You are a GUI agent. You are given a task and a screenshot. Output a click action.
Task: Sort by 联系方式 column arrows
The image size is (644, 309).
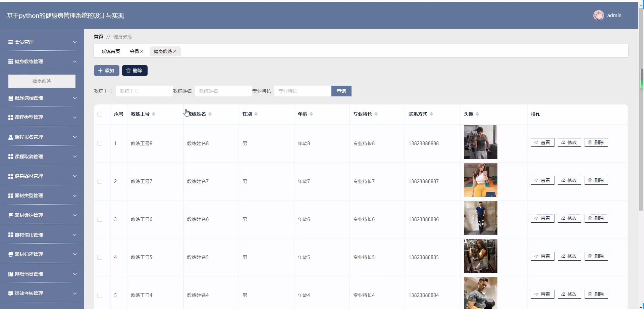[431, 114]
